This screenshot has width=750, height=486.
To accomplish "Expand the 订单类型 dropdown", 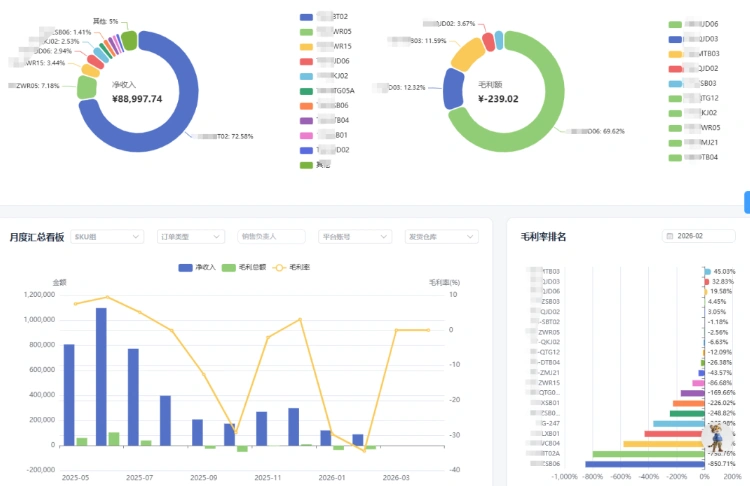I will [189, 237].
